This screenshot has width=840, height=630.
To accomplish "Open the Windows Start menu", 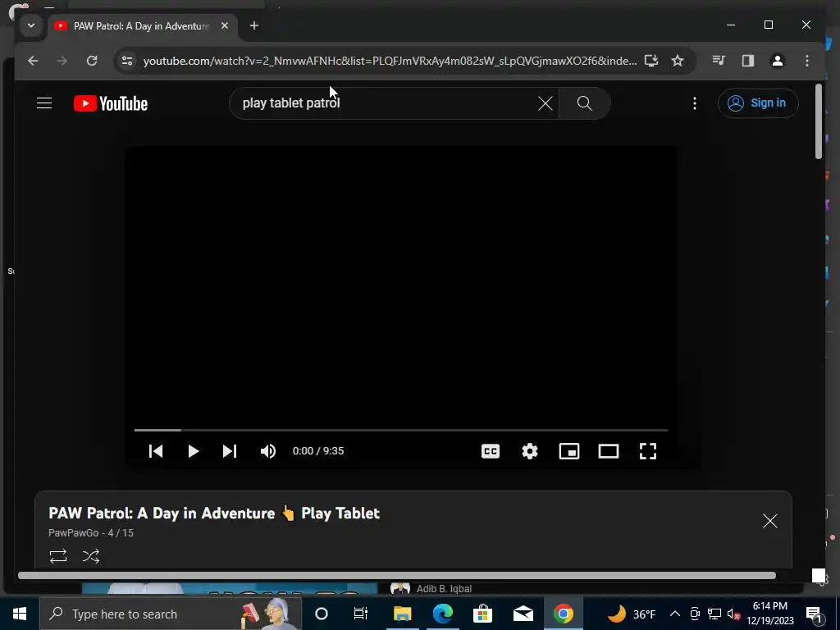I will coord(20,614).
